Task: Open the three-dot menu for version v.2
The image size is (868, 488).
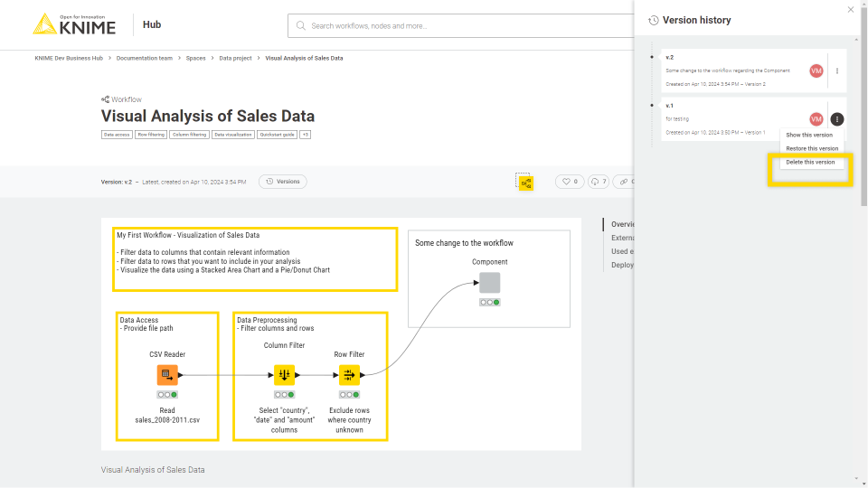Action: point(837,70)
